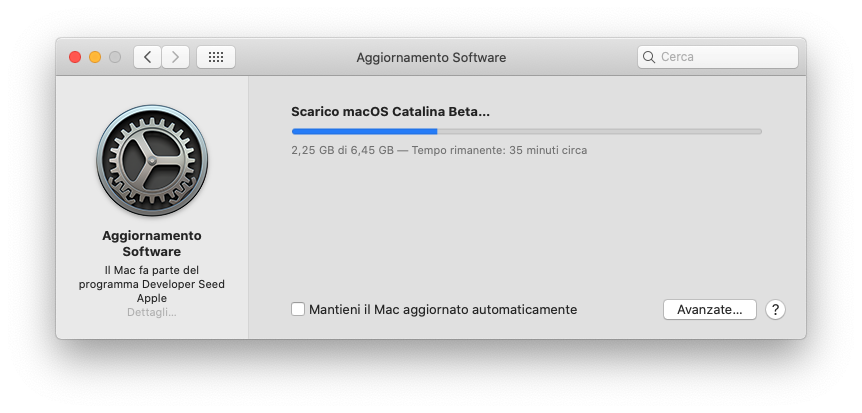Image resolution: width=862 pixels, height=413 pixels.
Task: Click the large Software Update gear icon
Action: pos(152,161)
